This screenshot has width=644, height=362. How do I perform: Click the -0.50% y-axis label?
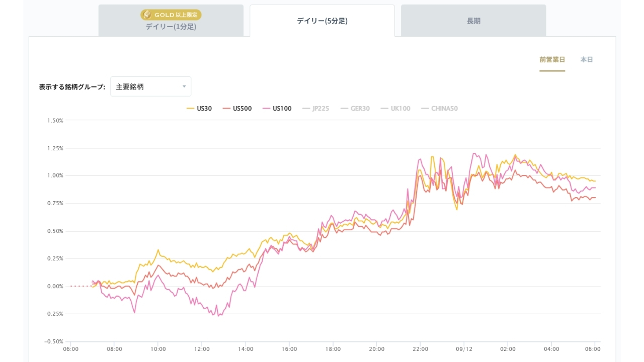[x=54, y=341]
